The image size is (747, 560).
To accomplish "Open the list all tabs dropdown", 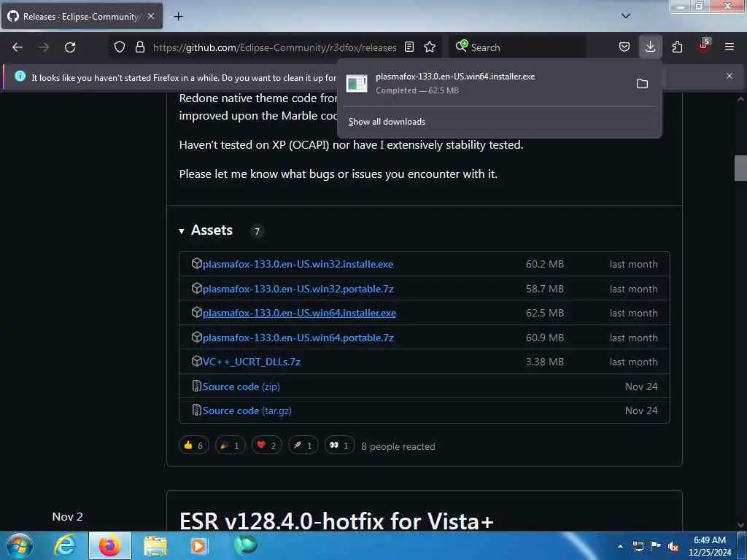I will [626, 16].
